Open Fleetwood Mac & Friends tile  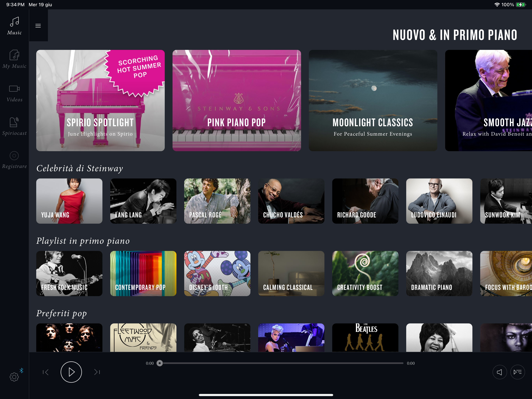pos(143,338)
